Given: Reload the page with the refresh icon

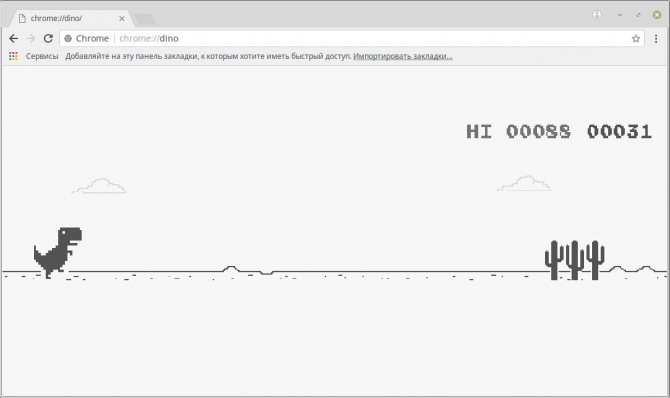Looking at the screenshot, I should 48,38.
